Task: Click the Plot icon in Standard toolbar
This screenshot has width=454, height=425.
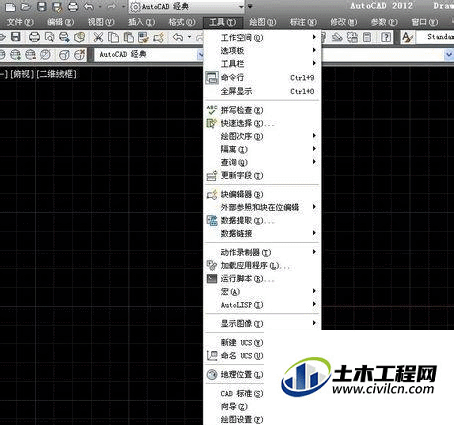Action: pyautogui.click(x=34, y=37)
